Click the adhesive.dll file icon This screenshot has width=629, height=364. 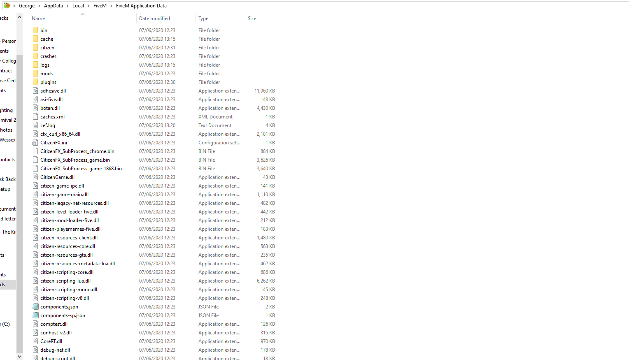(35, 90)
